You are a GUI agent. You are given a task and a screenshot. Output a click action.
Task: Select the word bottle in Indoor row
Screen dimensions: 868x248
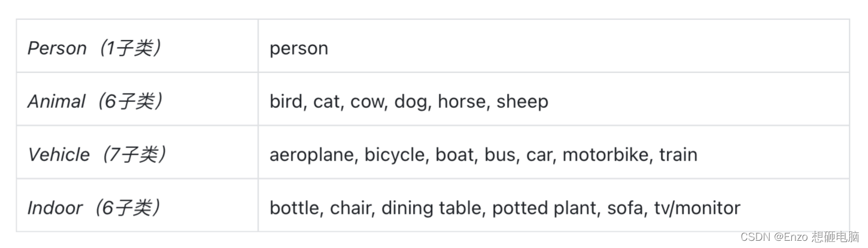click(296, 208)
